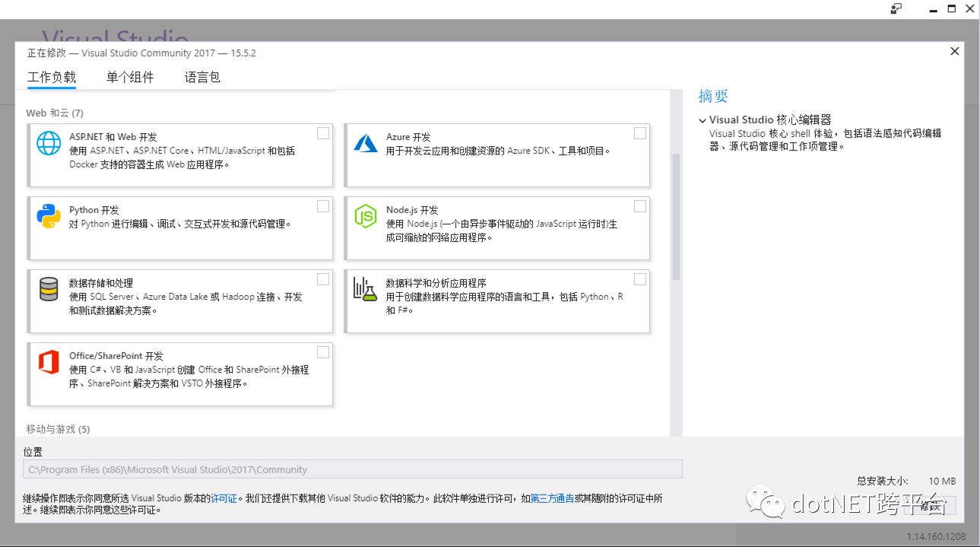Screen dimensions: 980x547
Task: Click the Web 和云 (7) section heading
Action: pyautogui.click(x=55, y=113)
